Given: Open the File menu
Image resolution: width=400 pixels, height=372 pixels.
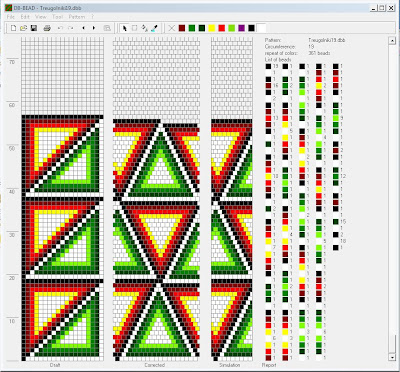Looking at the screenshot, I should coord(11,17).
